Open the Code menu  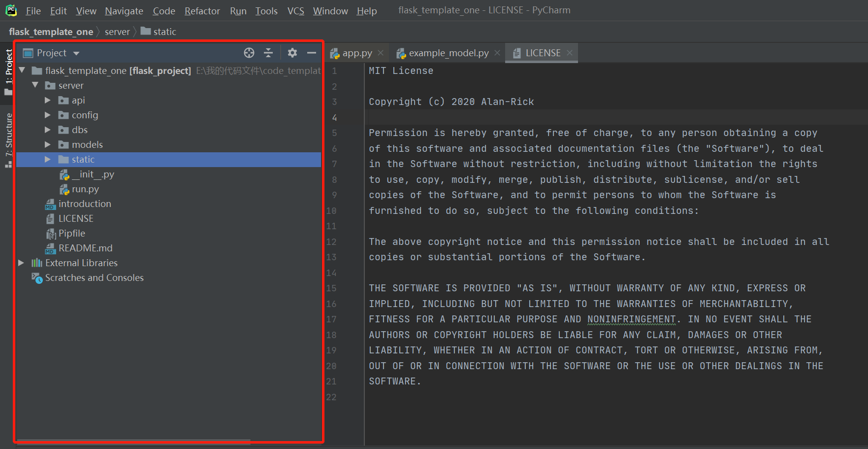tap(164, 11)
